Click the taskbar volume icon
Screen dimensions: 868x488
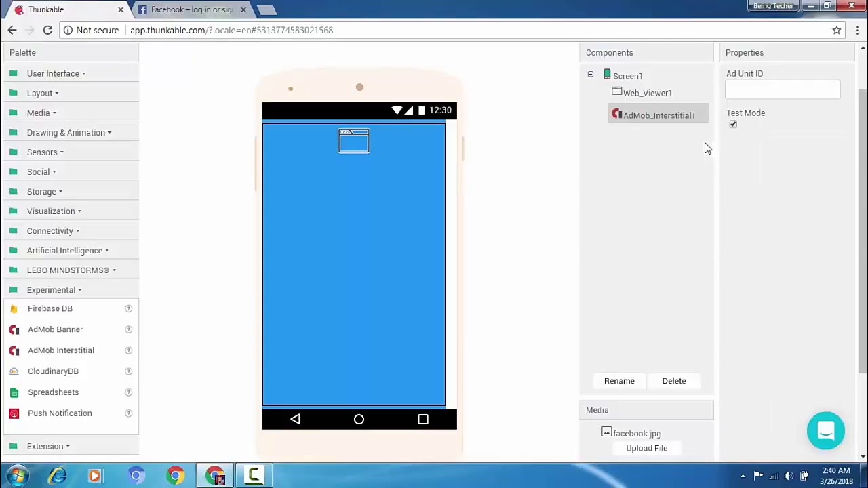coord(789,476)
